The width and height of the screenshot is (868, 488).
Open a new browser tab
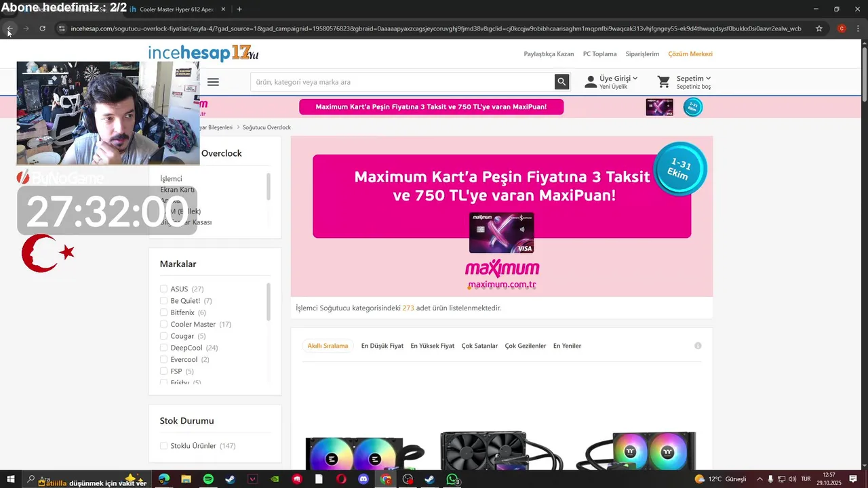(x=239, y=9)
